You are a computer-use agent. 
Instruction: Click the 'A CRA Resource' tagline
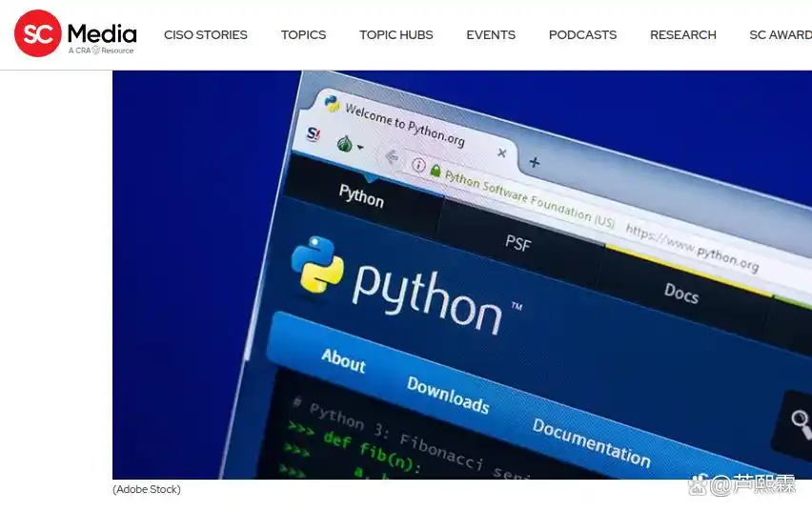click(101, 51)
